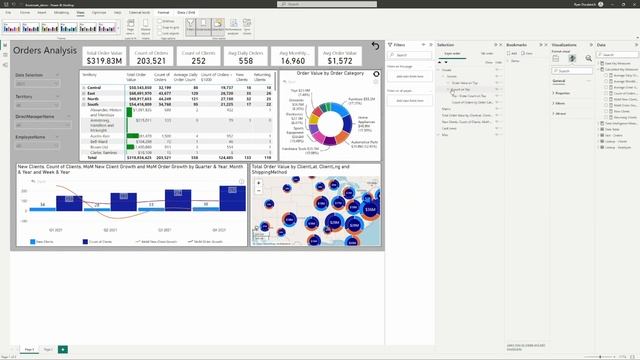640x360 pixels.
Task: Expand the East row in matrix
Action: [x=84, y=93]
